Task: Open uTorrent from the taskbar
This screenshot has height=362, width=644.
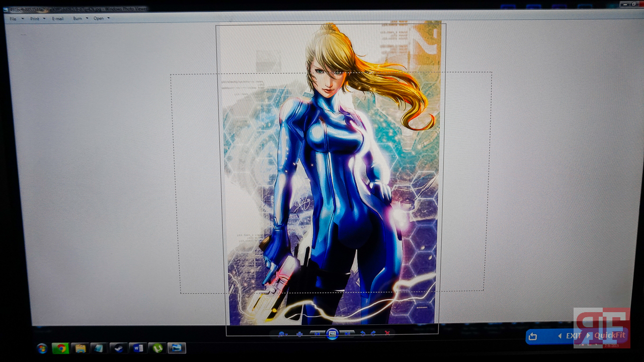Action: 157,348
